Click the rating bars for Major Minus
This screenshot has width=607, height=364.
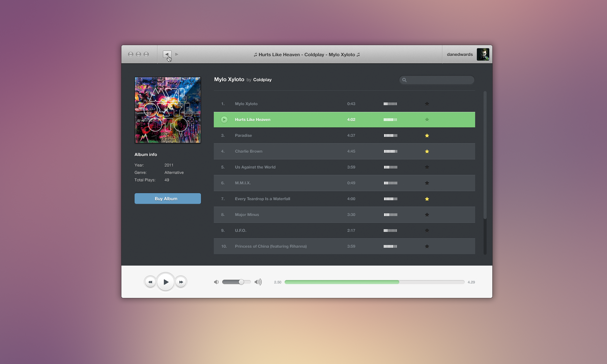[x=391, y=215]
